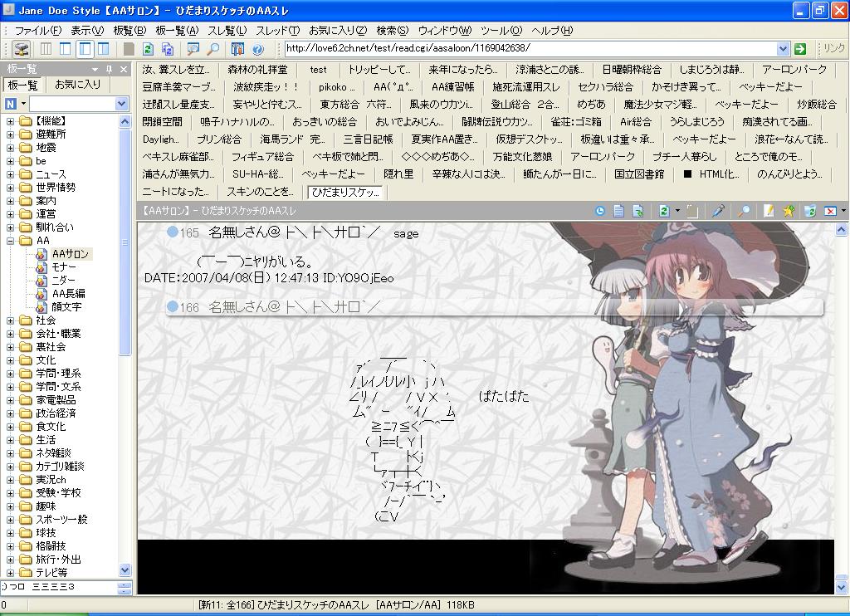Switch to the お気に入り sidebar tab

point(78,85)
